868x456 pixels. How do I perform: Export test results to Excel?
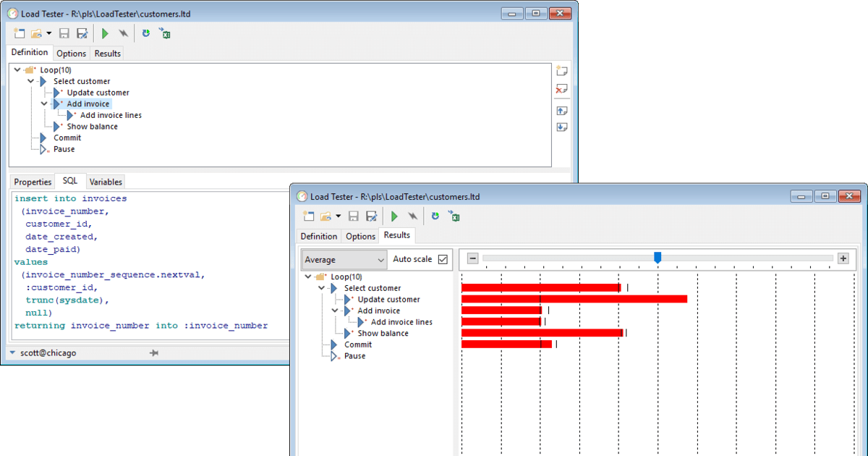454,216
